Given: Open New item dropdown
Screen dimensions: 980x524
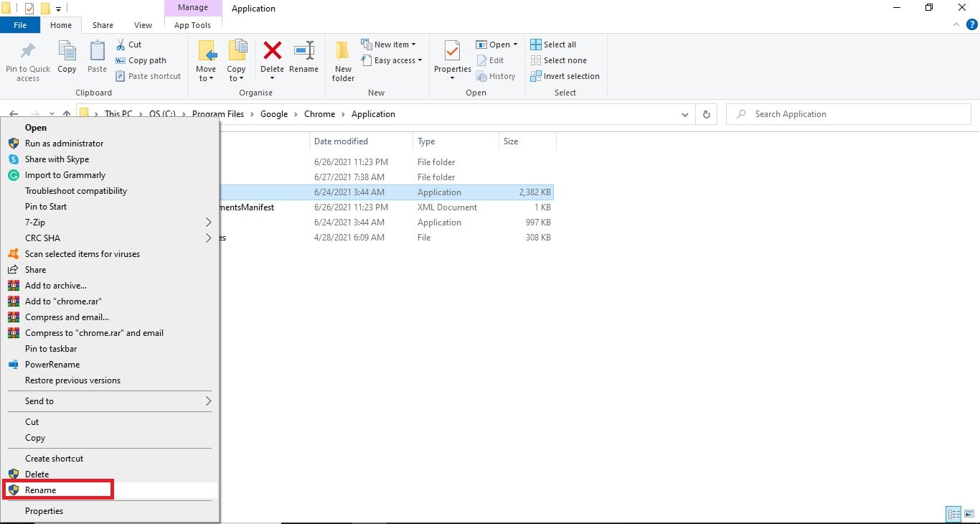Looking at the screenshot, I should click(388, 45).
